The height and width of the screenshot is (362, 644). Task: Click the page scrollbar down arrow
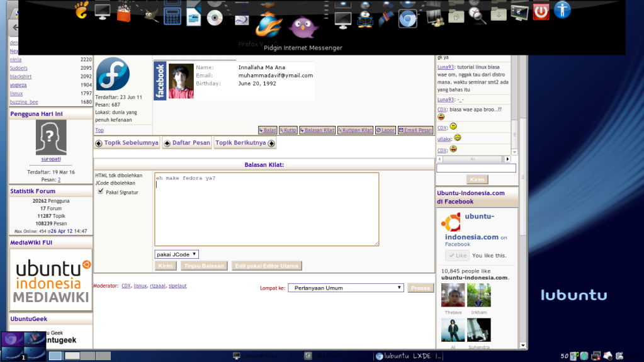[x=523, y=346]
